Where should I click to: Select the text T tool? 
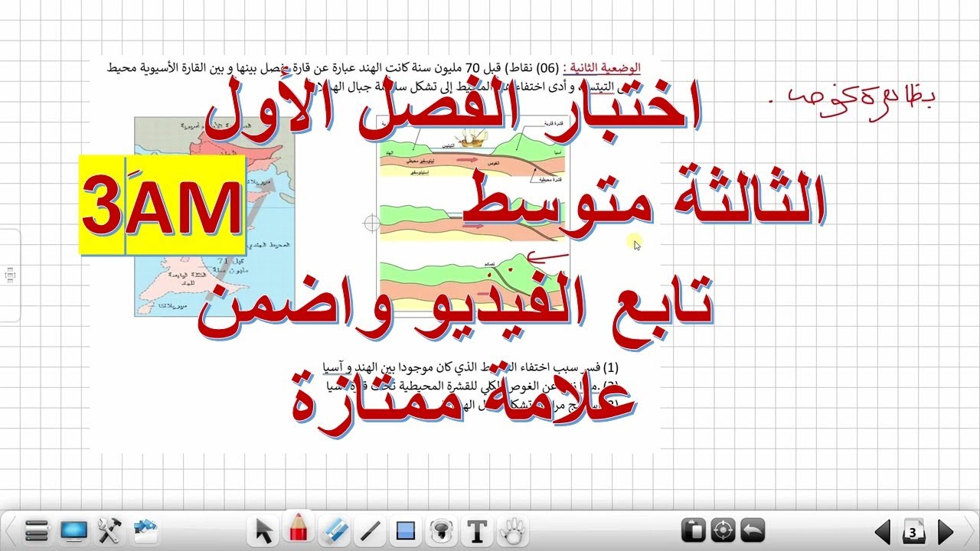[478, 530]
